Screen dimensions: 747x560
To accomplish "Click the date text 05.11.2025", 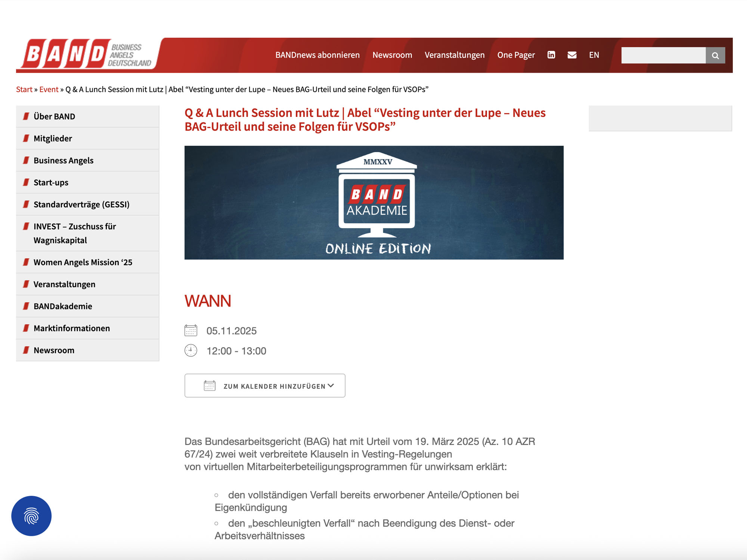I will click(x=232, y=331).
